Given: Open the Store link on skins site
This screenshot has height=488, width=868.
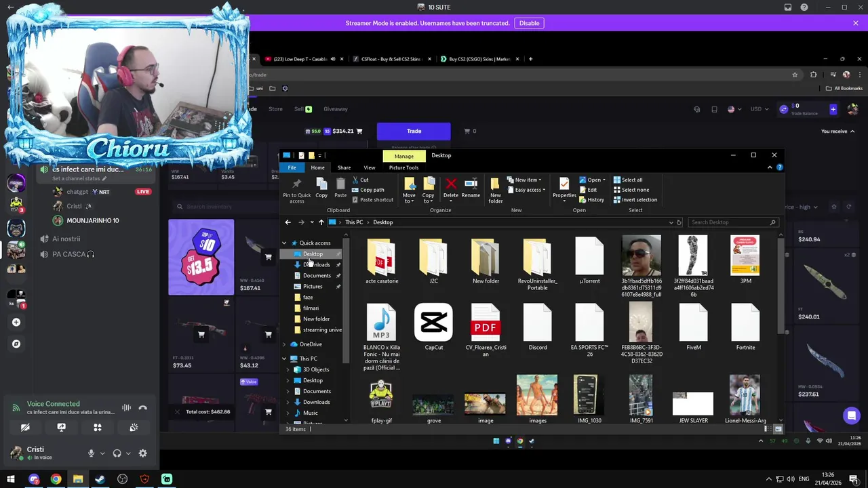Looking at the screenshot, I should (275, 109).
